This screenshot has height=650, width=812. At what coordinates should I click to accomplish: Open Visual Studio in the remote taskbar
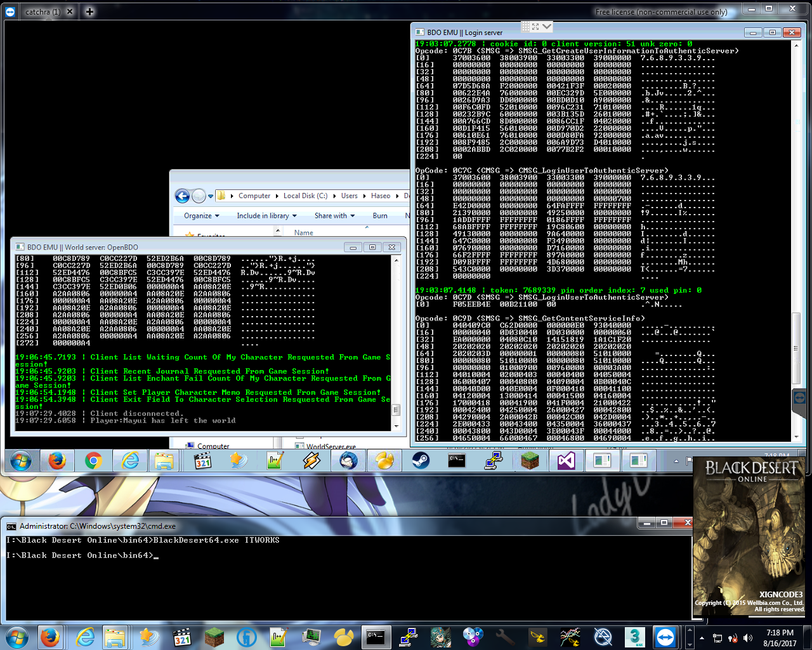(566, 461)
